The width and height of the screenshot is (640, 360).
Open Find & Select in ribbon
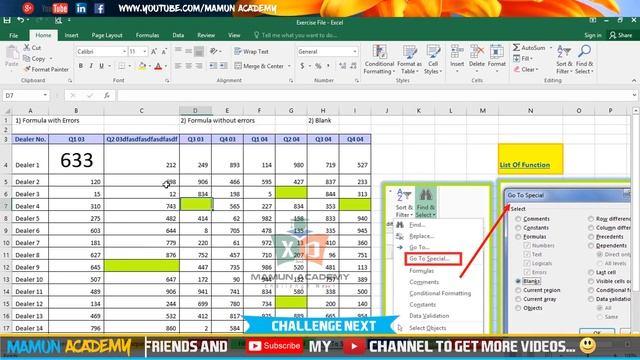(584, 60)
